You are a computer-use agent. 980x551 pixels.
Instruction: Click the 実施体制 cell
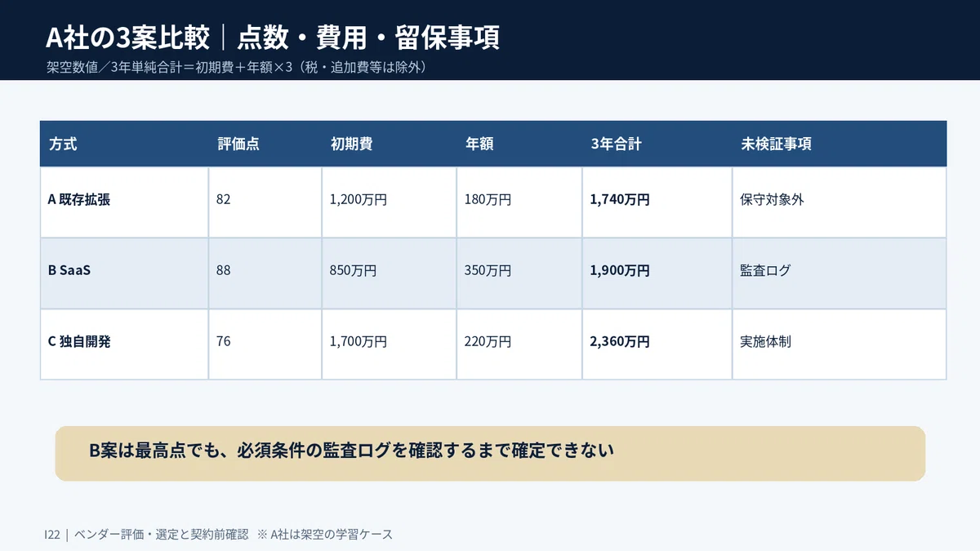point(840,344)
